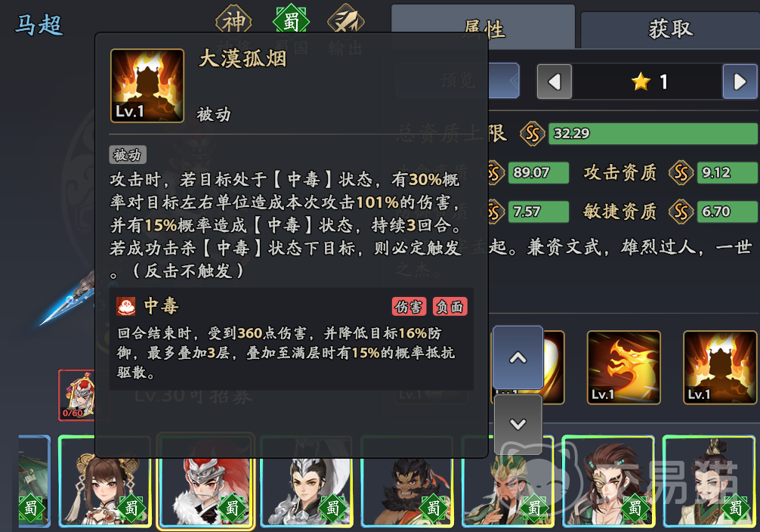Open the flaming warrior skill icon on right
Screen dimensions: 760x532
click(720, 367)
